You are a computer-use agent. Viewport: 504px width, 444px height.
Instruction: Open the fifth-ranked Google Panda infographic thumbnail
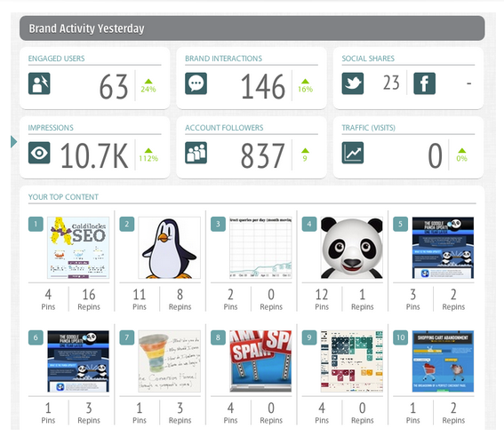(x=443, y=248)
